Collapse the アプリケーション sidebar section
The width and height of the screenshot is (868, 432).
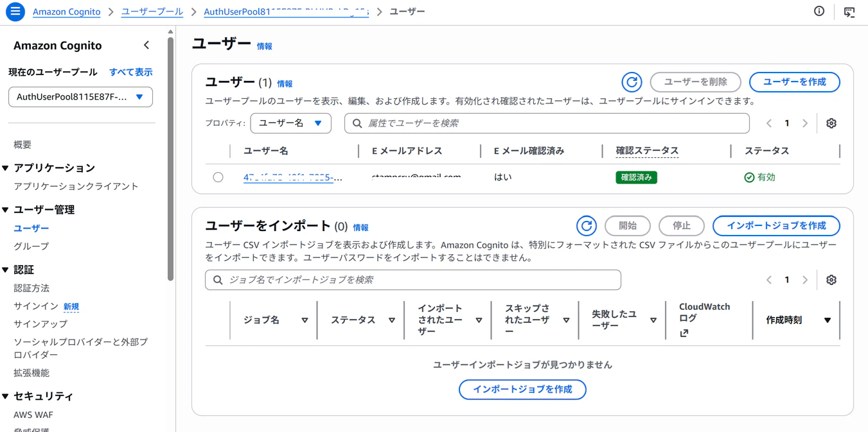pos(6,168)
